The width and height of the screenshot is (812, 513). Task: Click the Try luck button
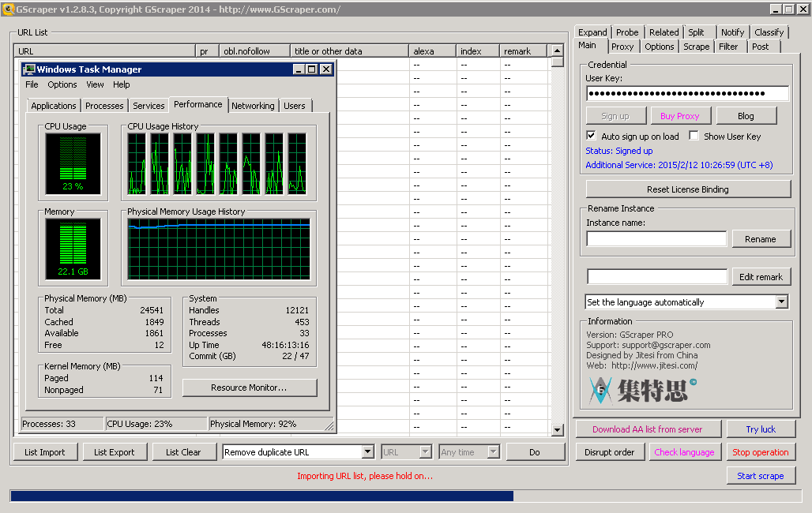[x=761, y=429]
